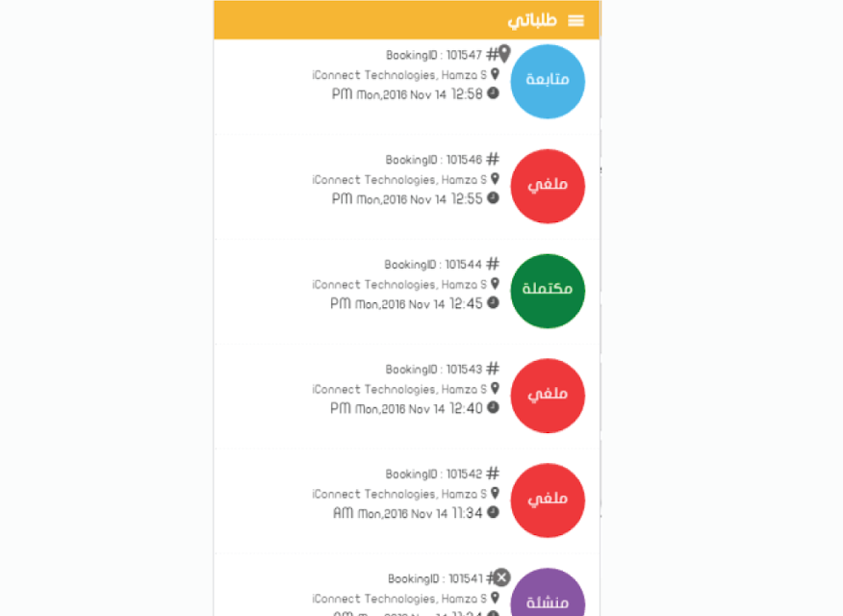843x616 pixels.
Task: Tap the red cancelled circle for booking 101542
Action: [x=548, y=500]
